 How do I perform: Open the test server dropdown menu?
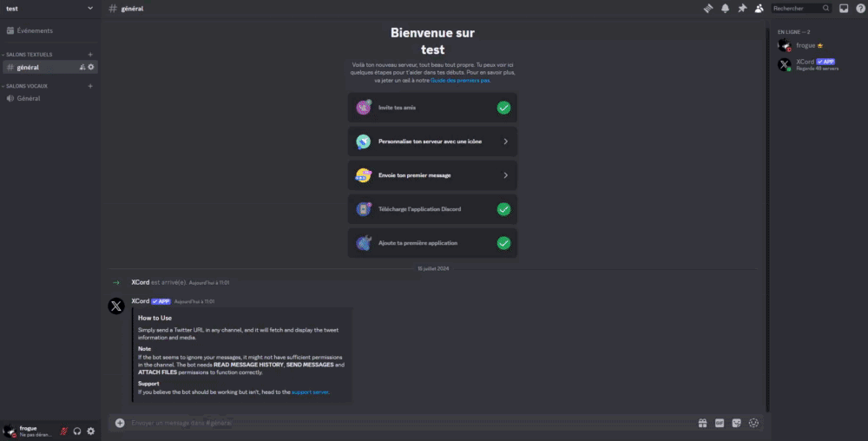49,8
